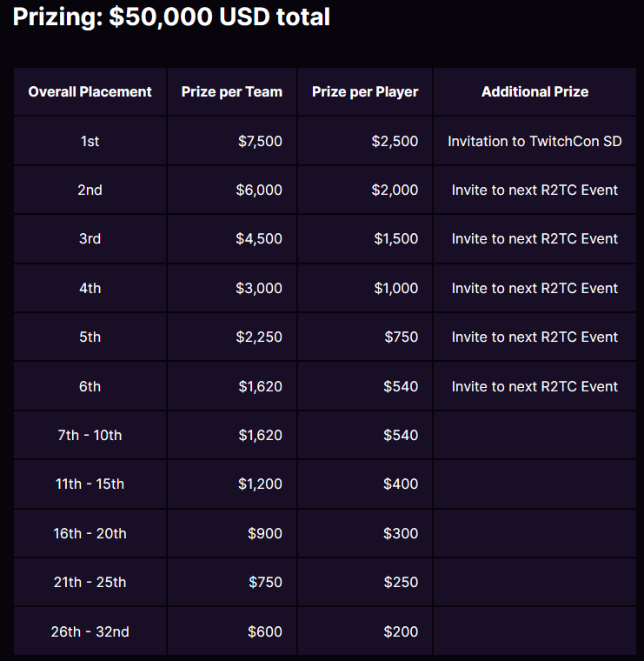Click the 21st - 25th placement cell
This screenshot has height=661, width=644.
coord(90,582)
